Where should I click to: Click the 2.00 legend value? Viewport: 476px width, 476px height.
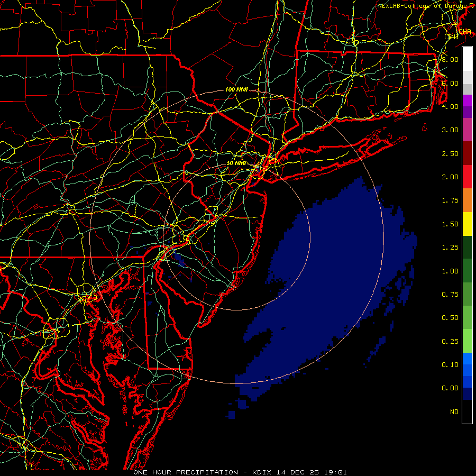coord(450,177)
